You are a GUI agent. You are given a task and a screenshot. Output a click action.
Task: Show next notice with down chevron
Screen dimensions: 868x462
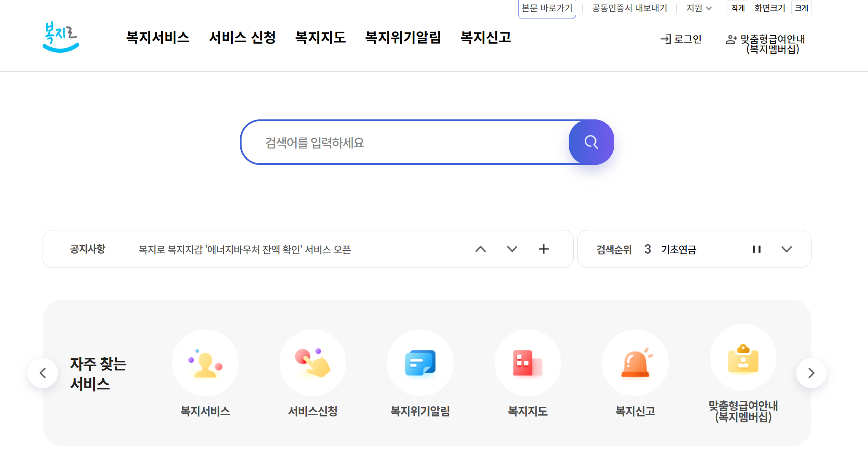coord(512,249)
